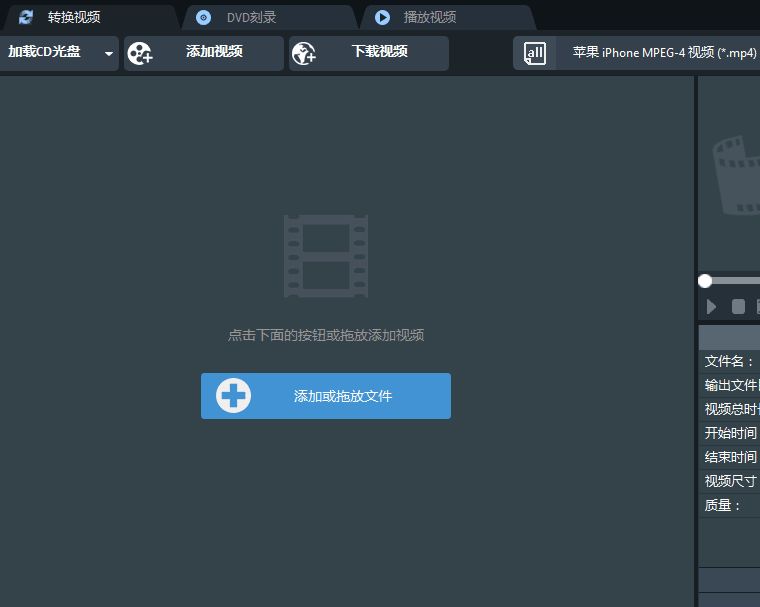This screenshot has height=607, width=760.
Task: Click the 下载视频 toolbar button
Action: pos(369,53)
